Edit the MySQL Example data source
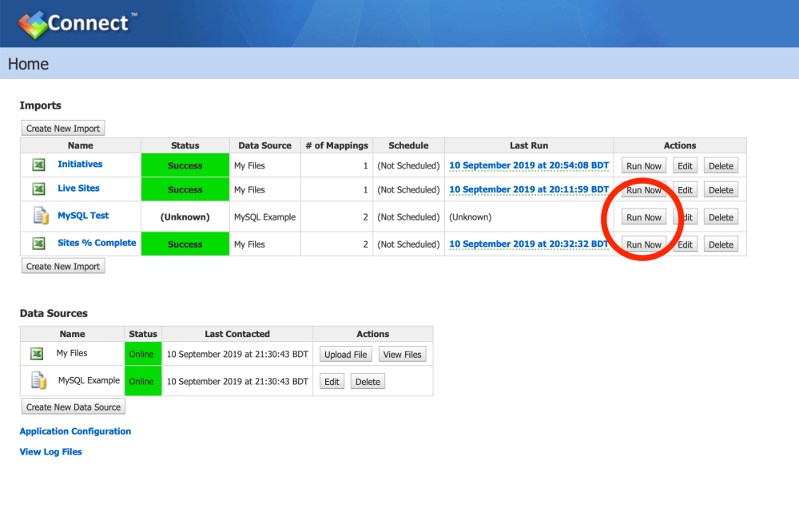 (x=332, y=381)
